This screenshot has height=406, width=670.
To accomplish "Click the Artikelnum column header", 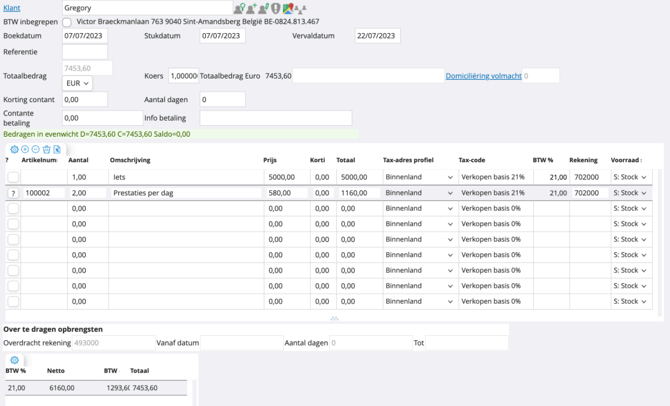I will (x=39, y=160).
